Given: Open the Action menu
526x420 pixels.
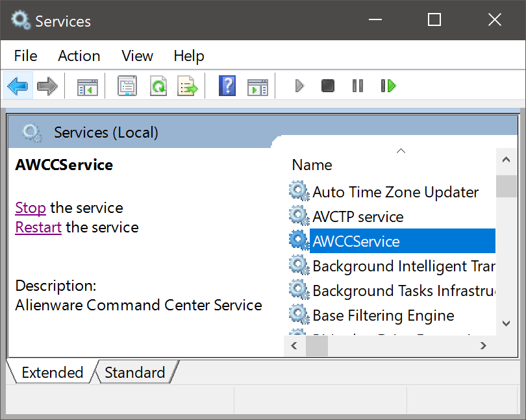Looking at the screenshot, I should click(x=79, y=56).
